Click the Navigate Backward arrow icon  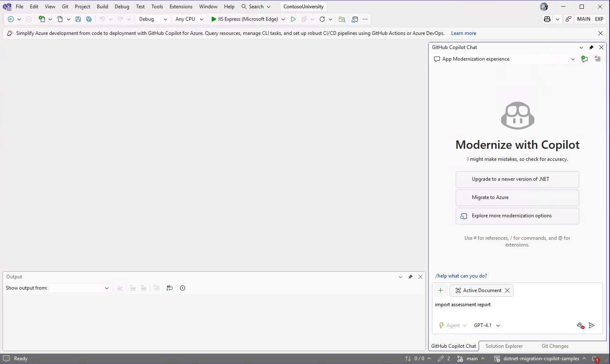tap(11, 19)
